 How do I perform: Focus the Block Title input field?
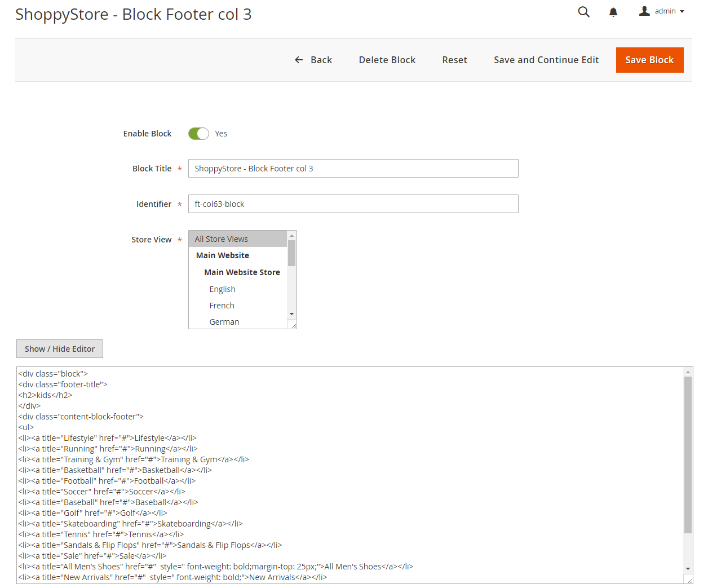353,169
